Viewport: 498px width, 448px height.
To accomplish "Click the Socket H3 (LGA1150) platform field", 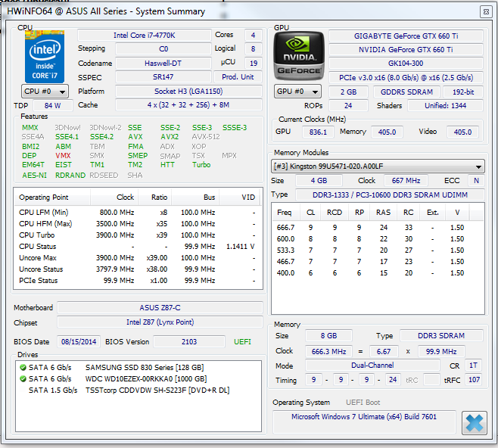I will 188,92.
